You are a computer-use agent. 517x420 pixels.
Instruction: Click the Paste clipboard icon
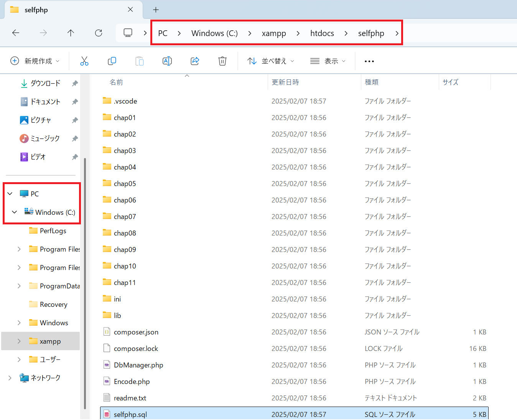(140, 61)
